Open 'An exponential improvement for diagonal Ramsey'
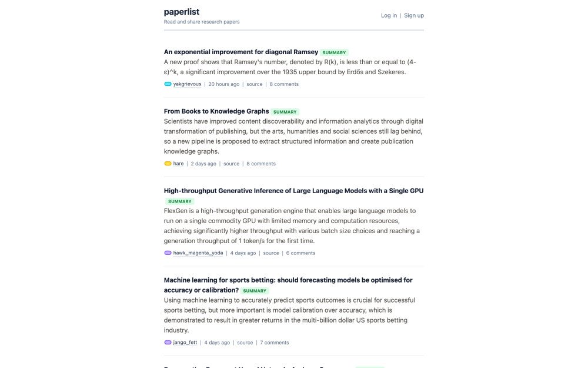 coord(240,51)
